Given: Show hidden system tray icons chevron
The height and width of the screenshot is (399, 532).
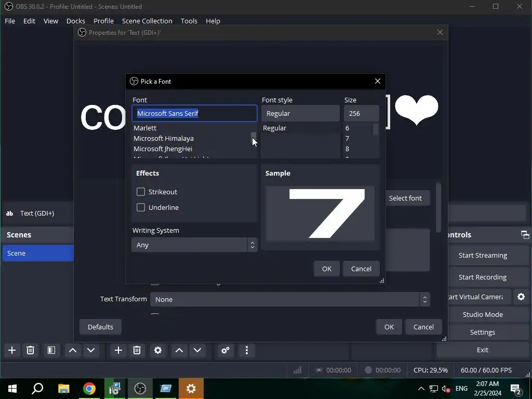Looking at the screenshot, I should (x=421, y=389).
